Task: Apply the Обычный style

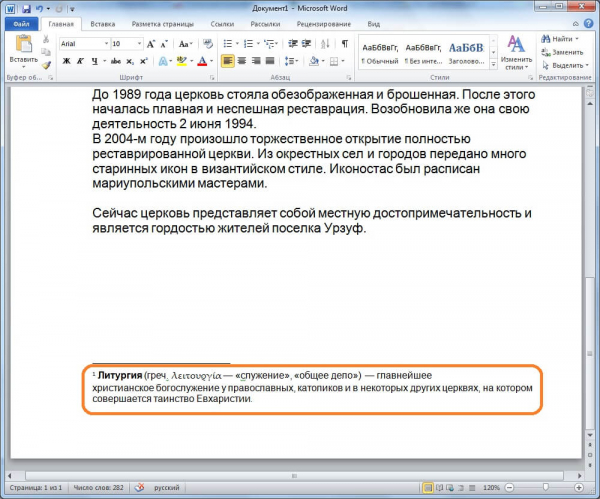Action: 380,53
